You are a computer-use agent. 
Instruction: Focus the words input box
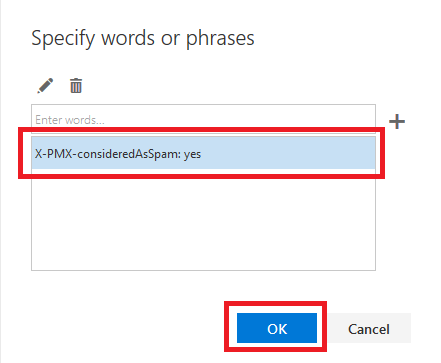coord(203,119)
